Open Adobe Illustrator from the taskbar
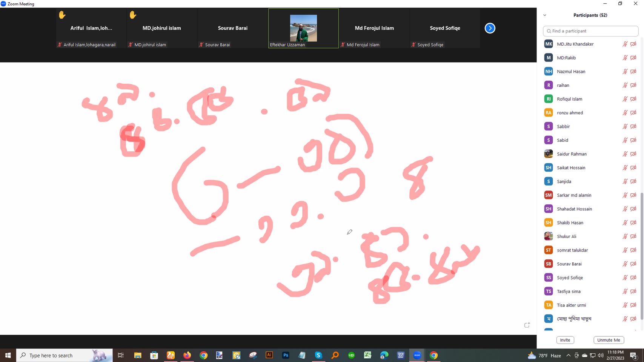The height and width of the screenshot is (362, 644). tap(269, 355)
